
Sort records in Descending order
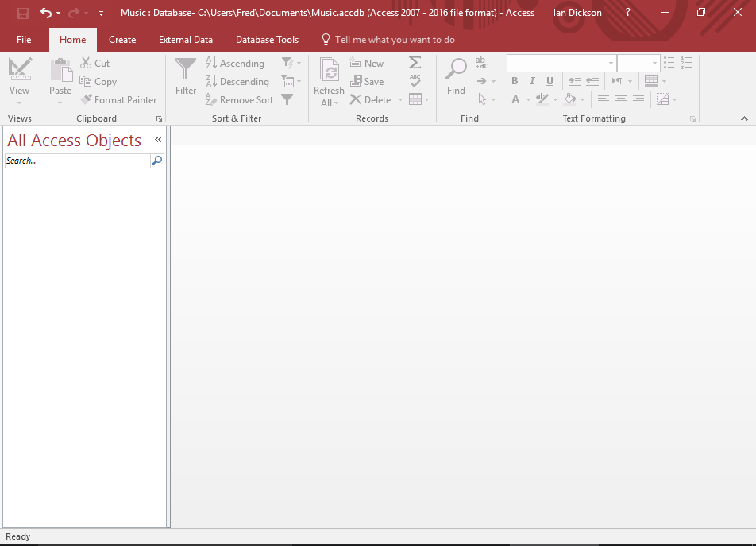coord(237,82)
